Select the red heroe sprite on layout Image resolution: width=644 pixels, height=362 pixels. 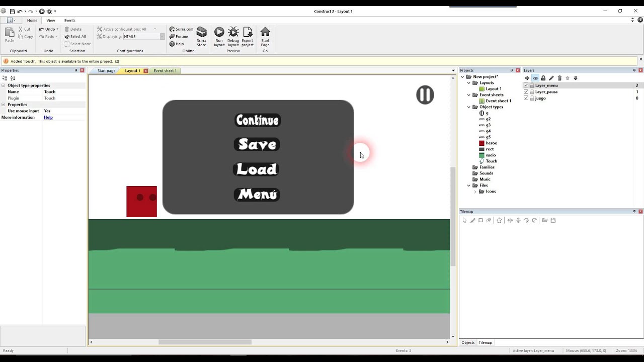141,202
